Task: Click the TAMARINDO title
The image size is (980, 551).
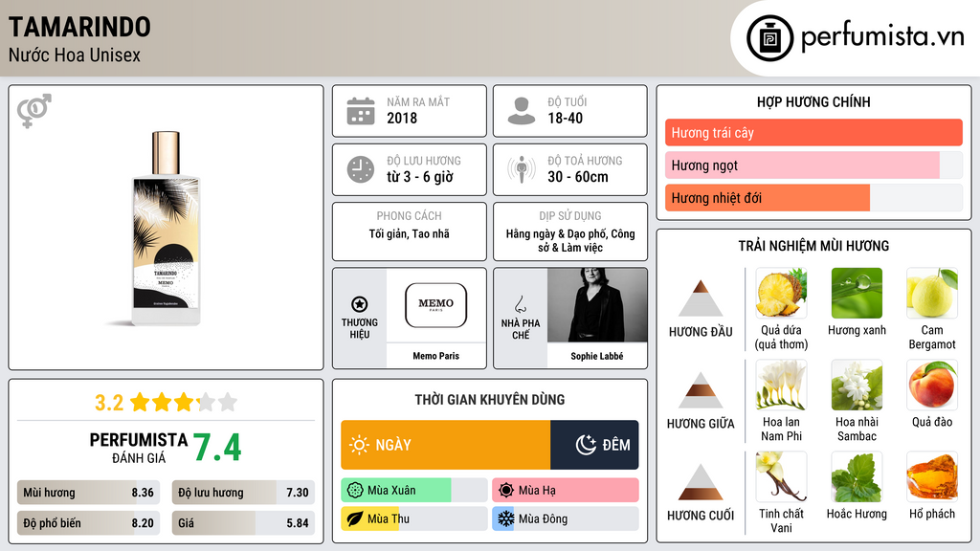Action: [79, 27]
